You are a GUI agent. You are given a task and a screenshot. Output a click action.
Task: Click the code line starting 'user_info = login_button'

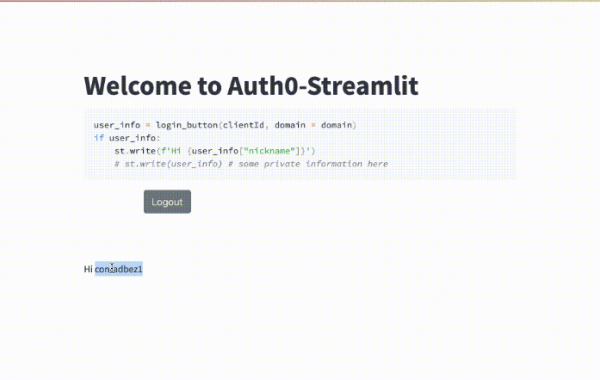pyautogui.click(x=225, y=125)
